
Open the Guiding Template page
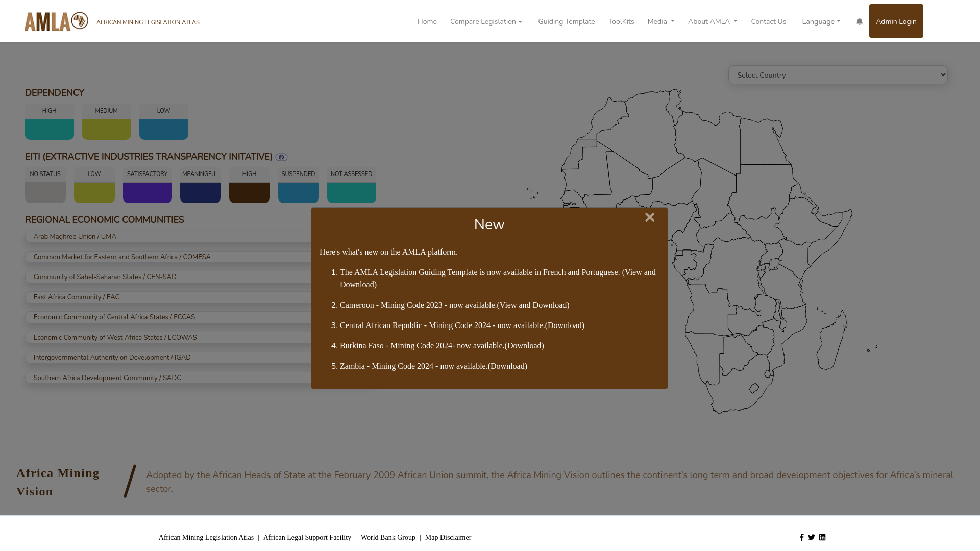tap(566, 21)
